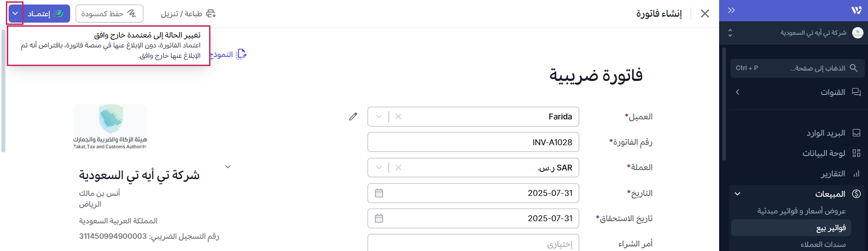Screen dimensions: 868x251
Task: Collapse the المبيعات sales menu section
Action: click(x=737, y=194)
